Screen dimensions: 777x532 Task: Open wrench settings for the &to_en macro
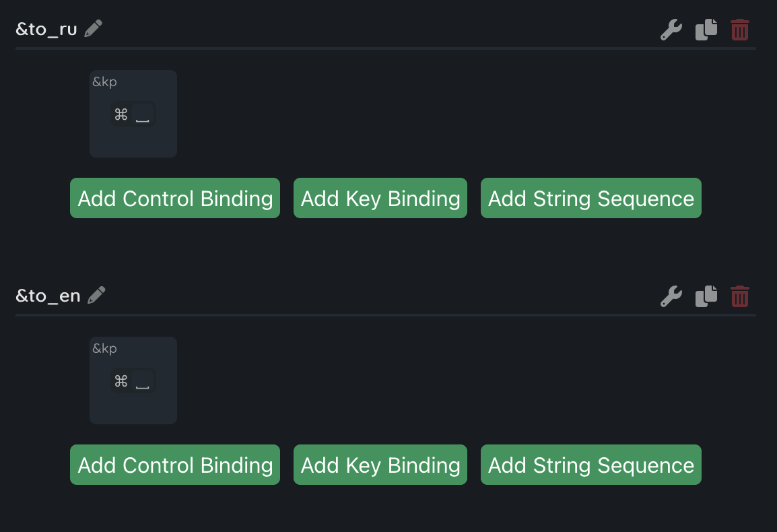(671, 296)
